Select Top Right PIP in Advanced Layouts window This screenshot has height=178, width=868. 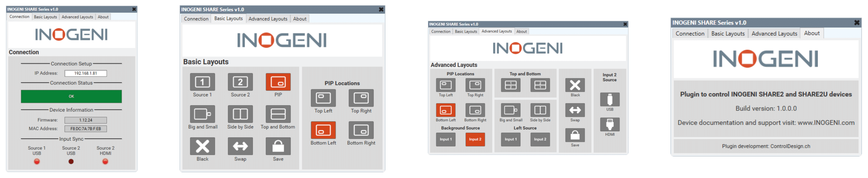click(x=475, y=85)
